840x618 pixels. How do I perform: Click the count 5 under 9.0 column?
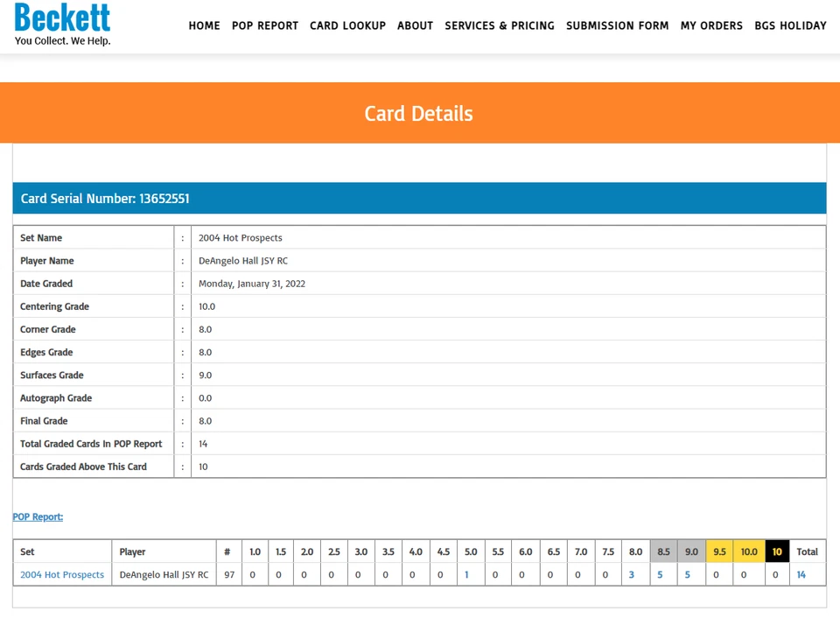tap(688, 574)
